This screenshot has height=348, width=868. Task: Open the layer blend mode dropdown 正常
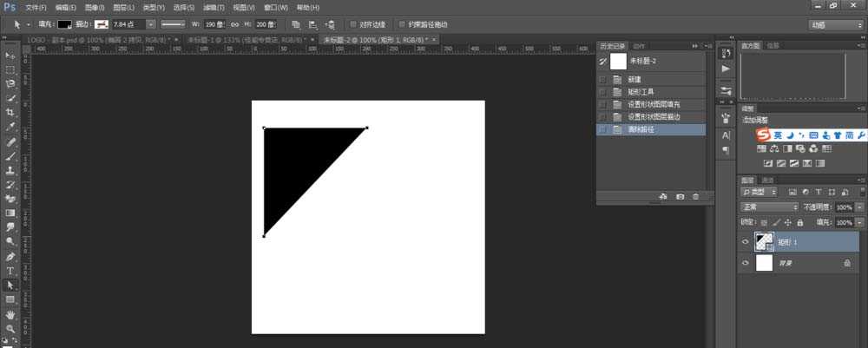point(769,207)
